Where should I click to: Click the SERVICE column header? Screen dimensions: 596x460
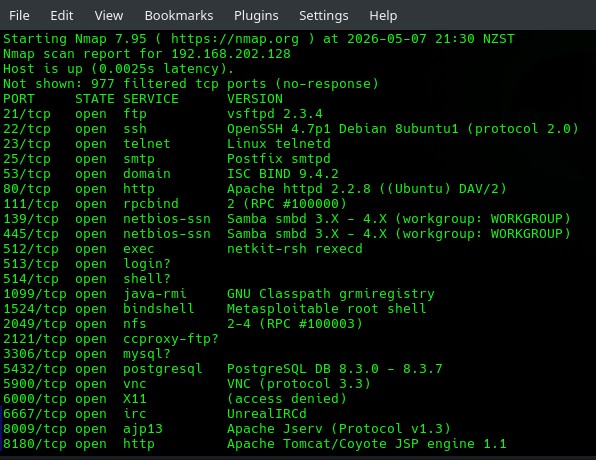(x=151, y=99)
